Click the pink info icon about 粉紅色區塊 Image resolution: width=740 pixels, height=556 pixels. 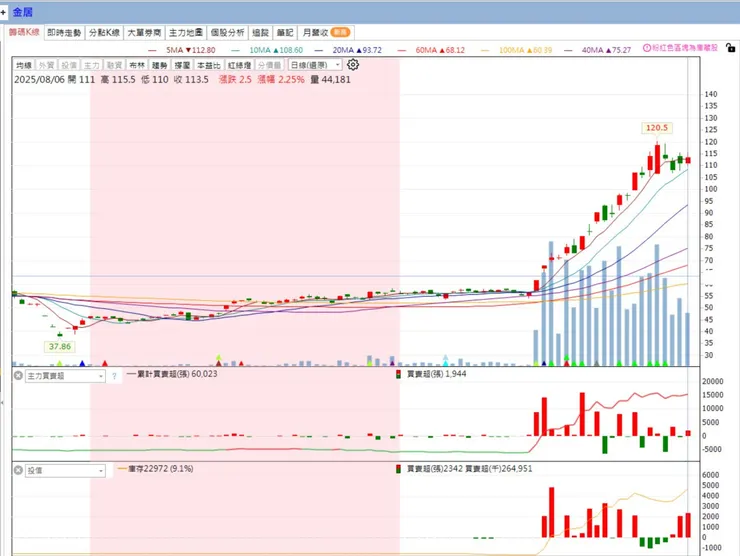647,48
